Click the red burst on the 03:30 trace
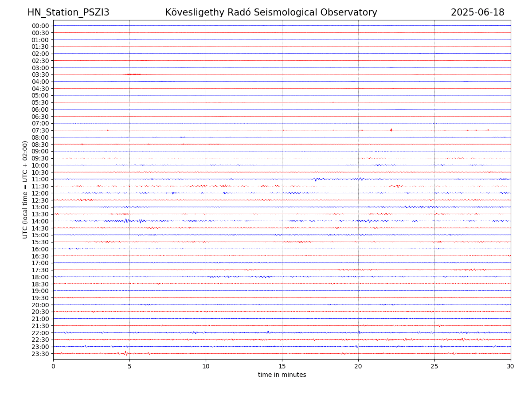Image resolution: width=532 pixels, height=399 pixels. (133, 74)
